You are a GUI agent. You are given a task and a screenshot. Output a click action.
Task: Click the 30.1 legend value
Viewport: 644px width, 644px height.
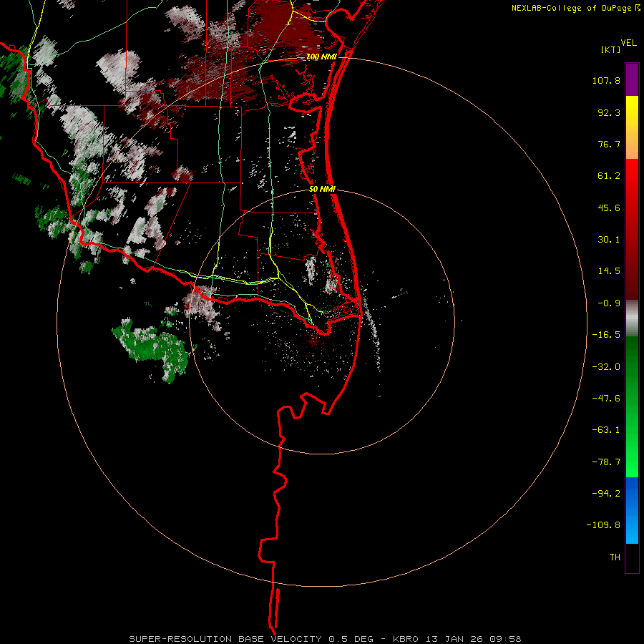[609, 240]
